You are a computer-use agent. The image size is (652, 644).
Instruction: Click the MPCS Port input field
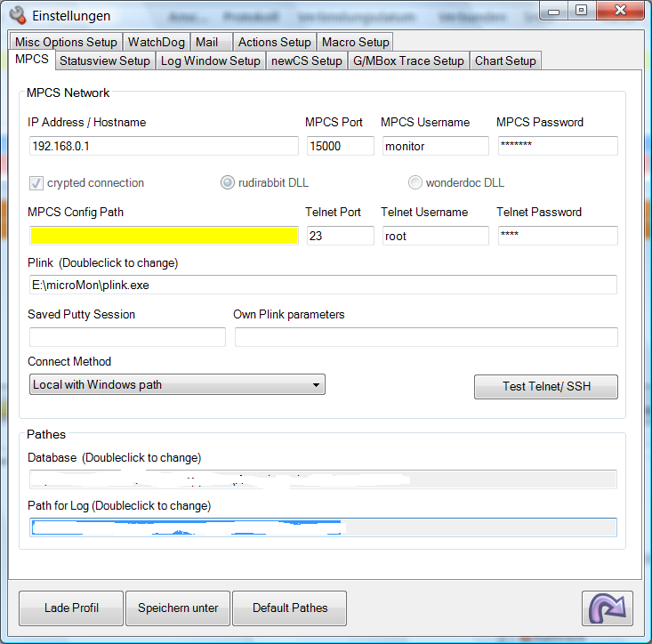pyautogui.click(x=340, y=146)
